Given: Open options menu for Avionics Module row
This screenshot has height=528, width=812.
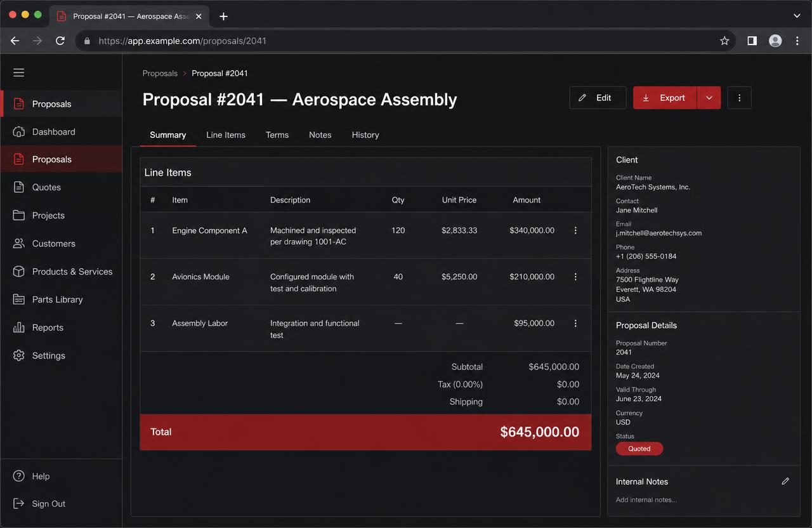Looking at the screenshot, I should point(575,277).
